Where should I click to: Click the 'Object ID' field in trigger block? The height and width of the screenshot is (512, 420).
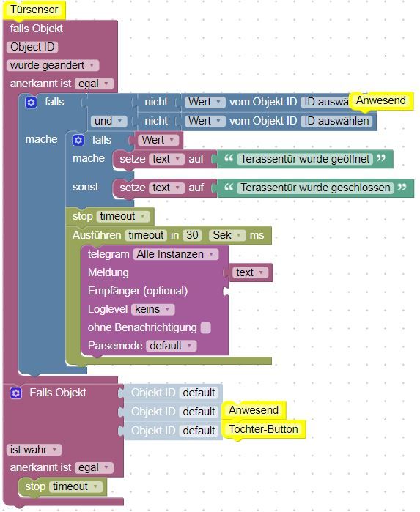coord(32,47)
